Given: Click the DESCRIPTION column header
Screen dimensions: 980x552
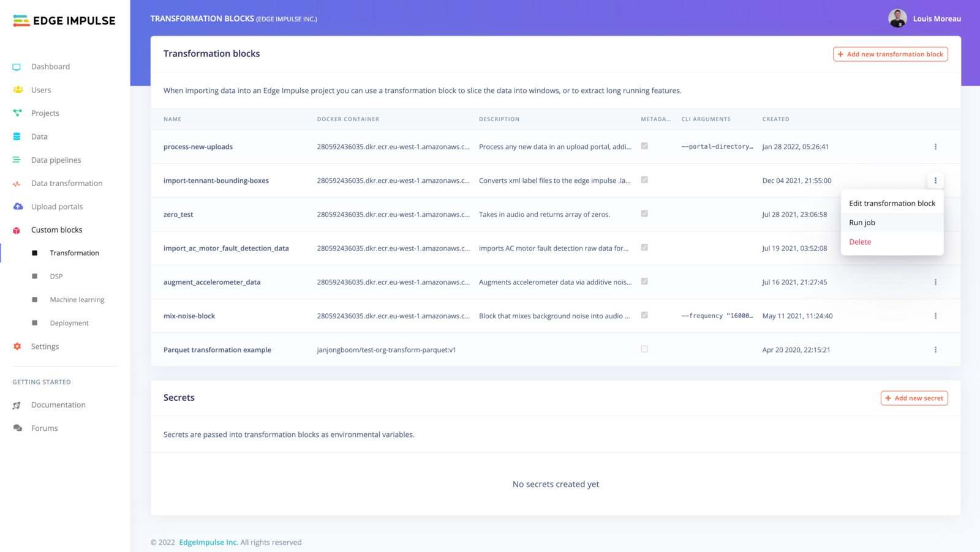Looking at the screenshot, I should tap(499, 119).
